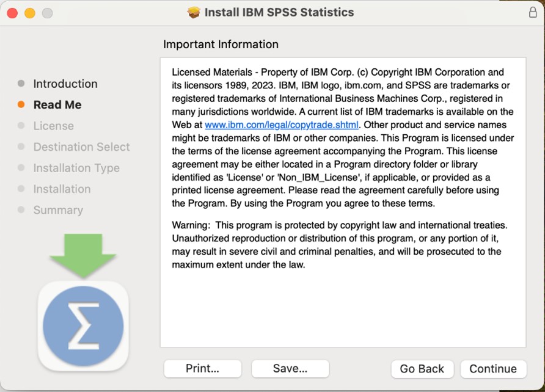
Task: Click the Introduction step bullet dot
Action: (x=21, y=84)
